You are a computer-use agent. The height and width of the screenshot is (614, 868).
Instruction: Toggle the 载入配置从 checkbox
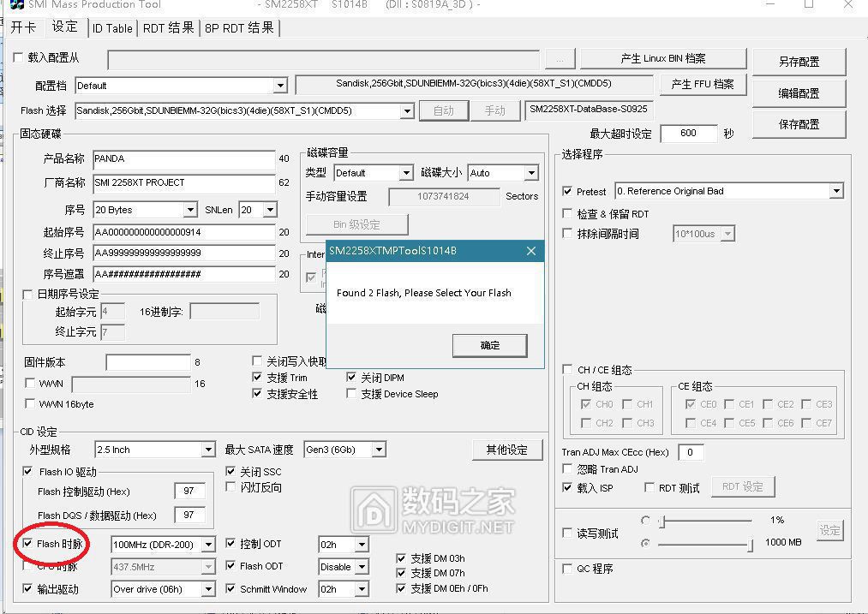[18, 57]
